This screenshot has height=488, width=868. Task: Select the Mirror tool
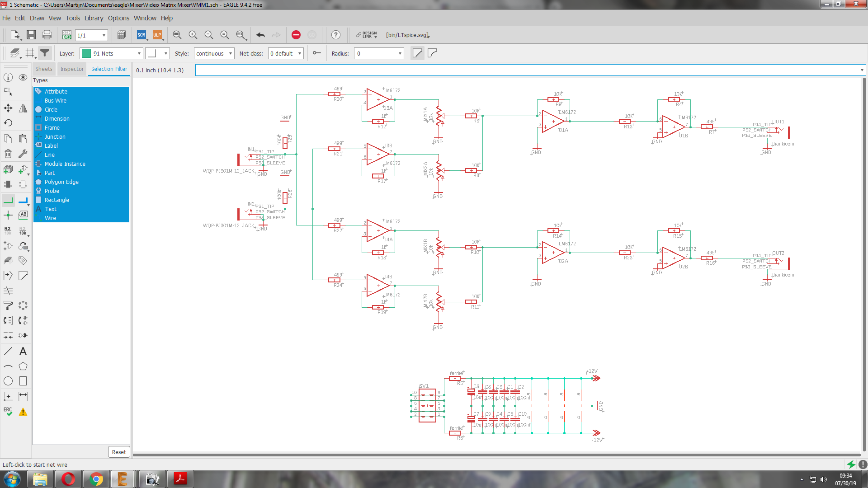(23, 108)
